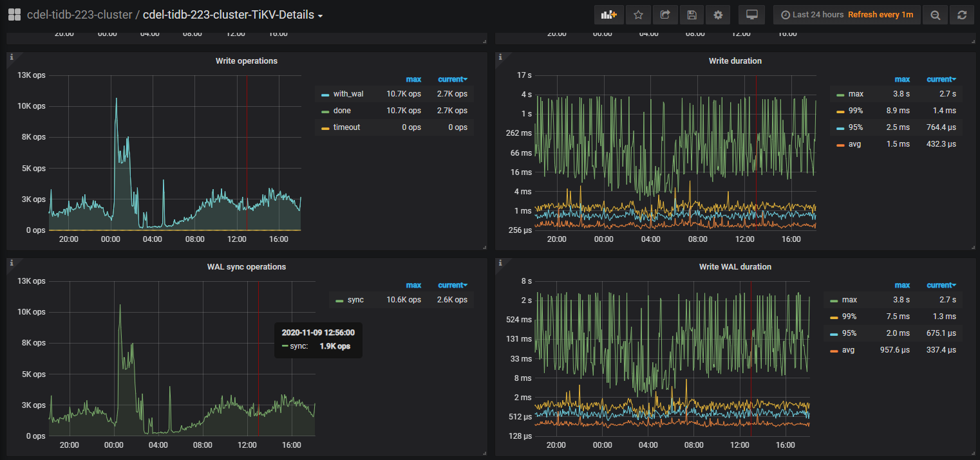Image resolution: width=980 pixels, height=460 pixels.
Task: Toggle the with_wal series in legend
Action: pos(348,94)
